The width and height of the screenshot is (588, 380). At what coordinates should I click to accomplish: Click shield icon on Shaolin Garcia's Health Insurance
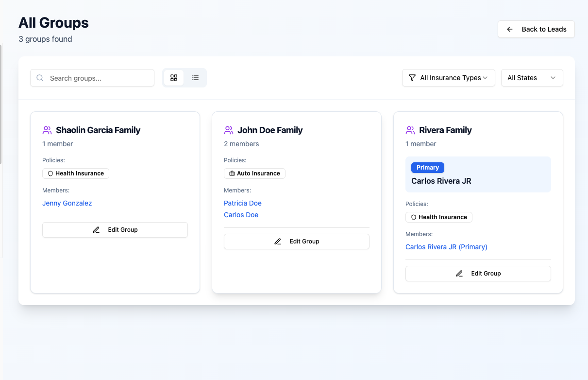pos(50,173)
